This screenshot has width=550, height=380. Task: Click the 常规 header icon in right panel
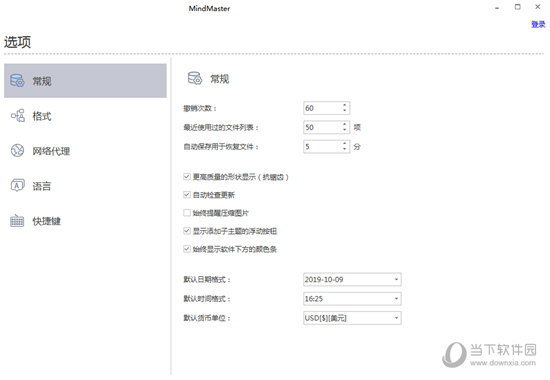pyautogui.click(x=195, y=78)
